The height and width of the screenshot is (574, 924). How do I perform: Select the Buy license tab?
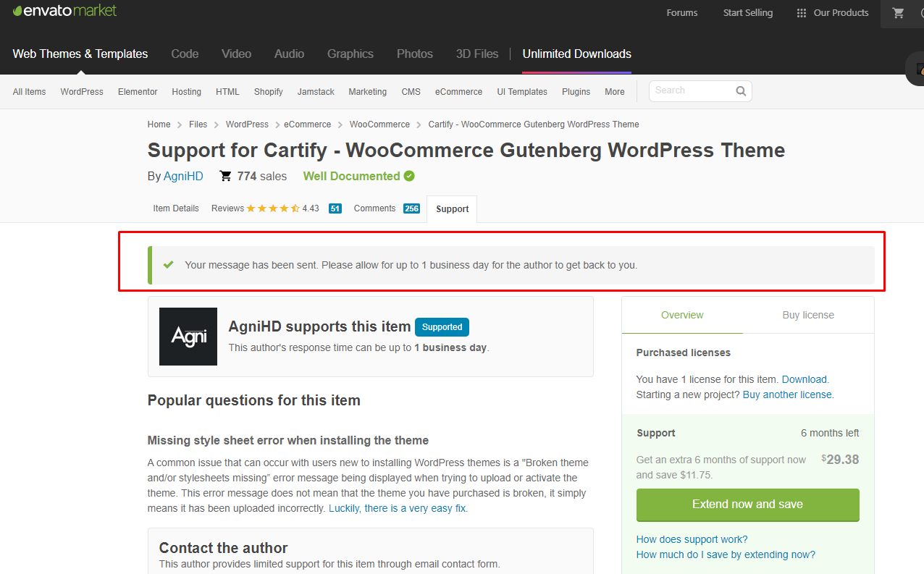point(808,315)
